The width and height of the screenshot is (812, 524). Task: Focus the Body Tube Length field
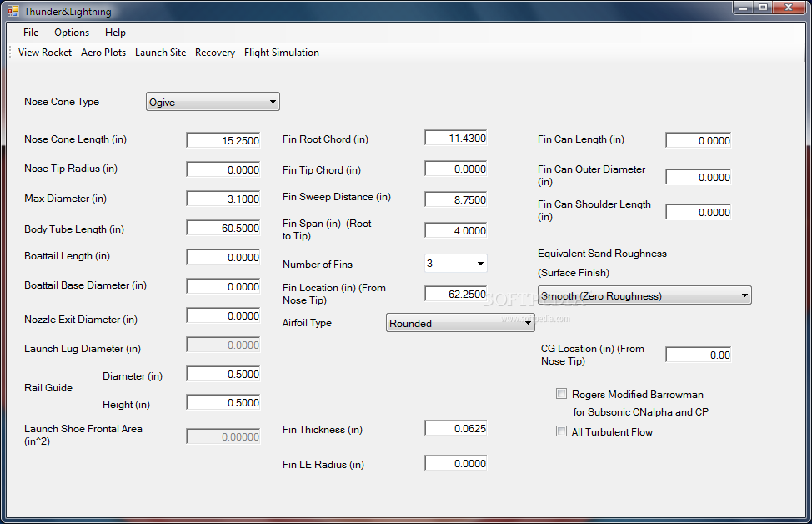point(223,228)
